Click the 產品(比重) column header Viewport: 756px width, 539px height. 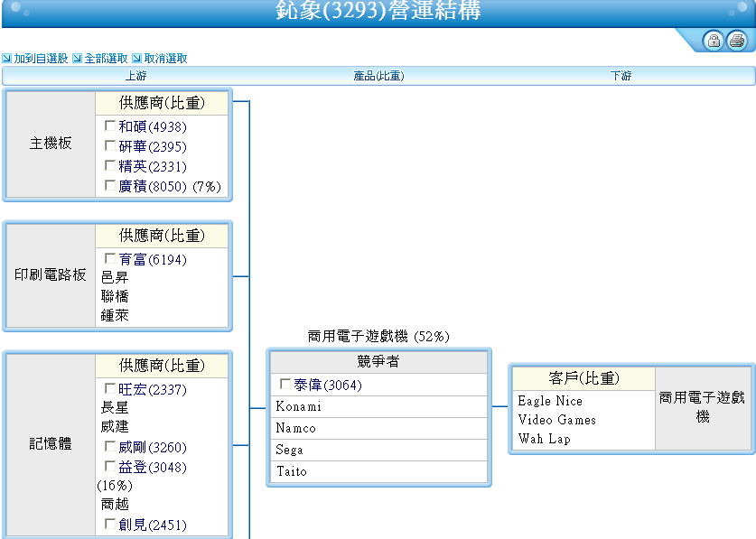coord(378,76)
